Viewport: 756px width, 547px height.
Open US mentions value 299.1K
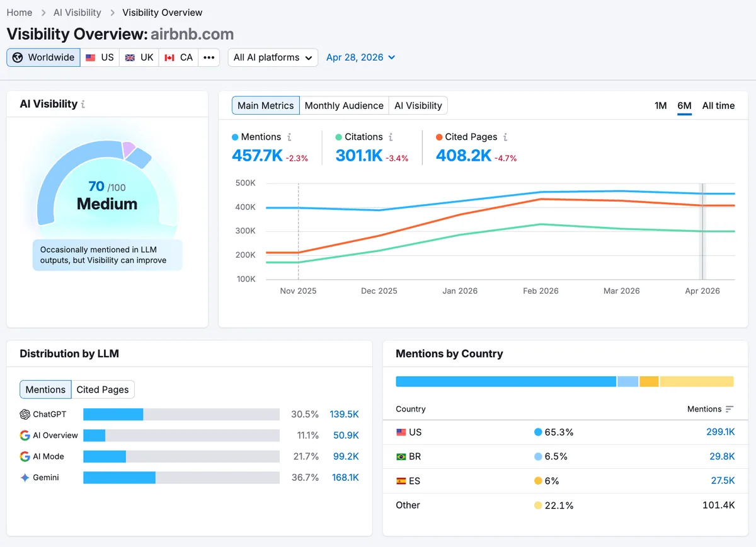721,432
